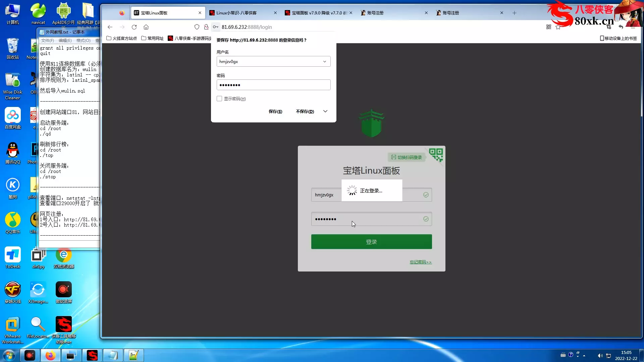
Task: Expand the username dropdown in save dialog
Action: pos(324,62)
